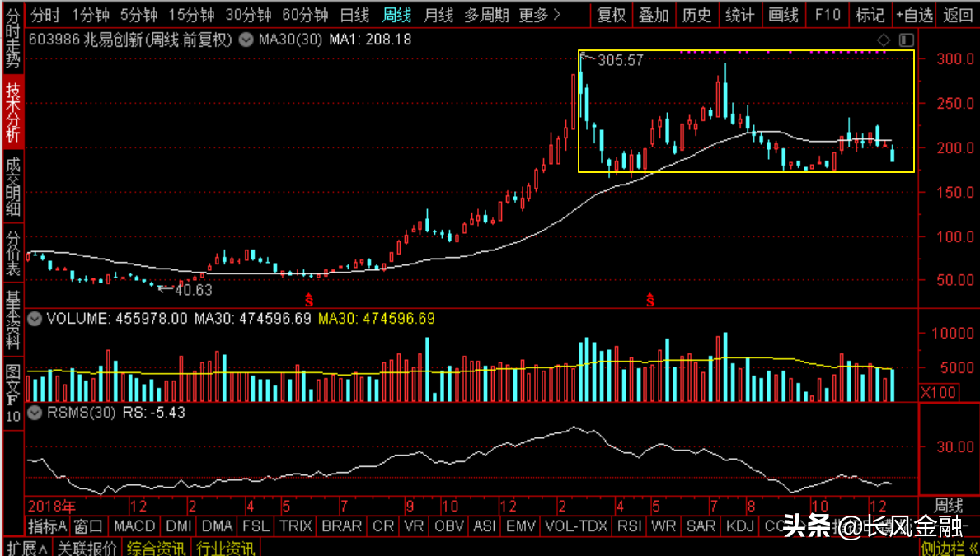Viewport: 980px width, 556px height.
Task: Activate the 画线 drawing tool
Action: [x=783, y=14]
